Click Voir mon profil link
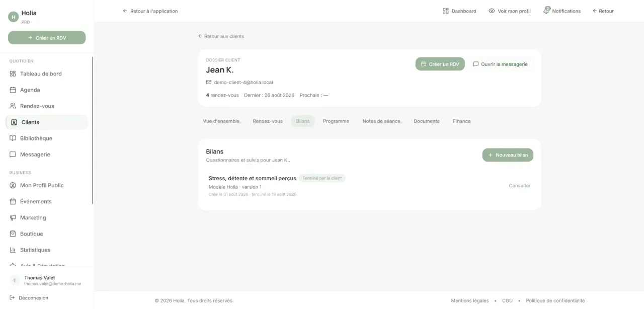Image resolution: width=644 pixels, height=309 pixels. pyautogui.click(x=510, y=11)
